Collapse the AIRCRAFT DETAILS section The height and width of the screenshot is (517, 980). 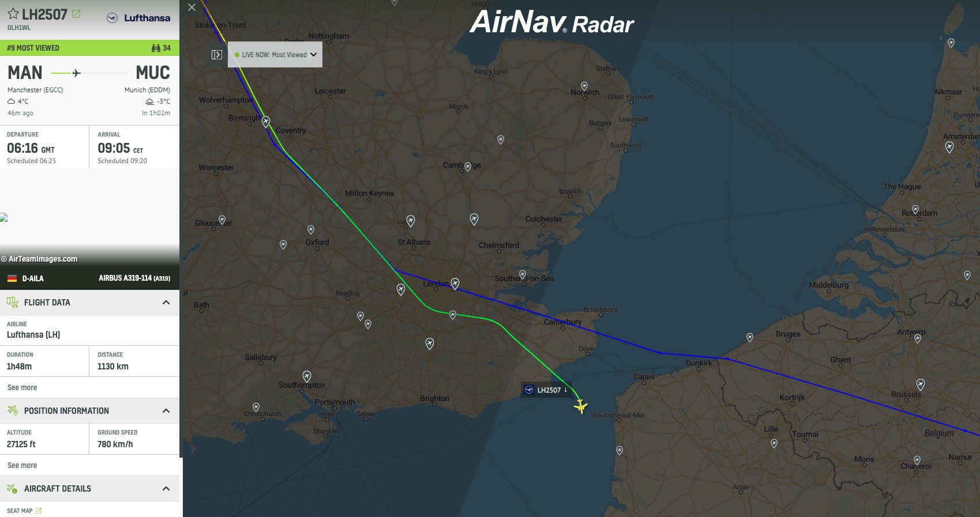[166, 489]
